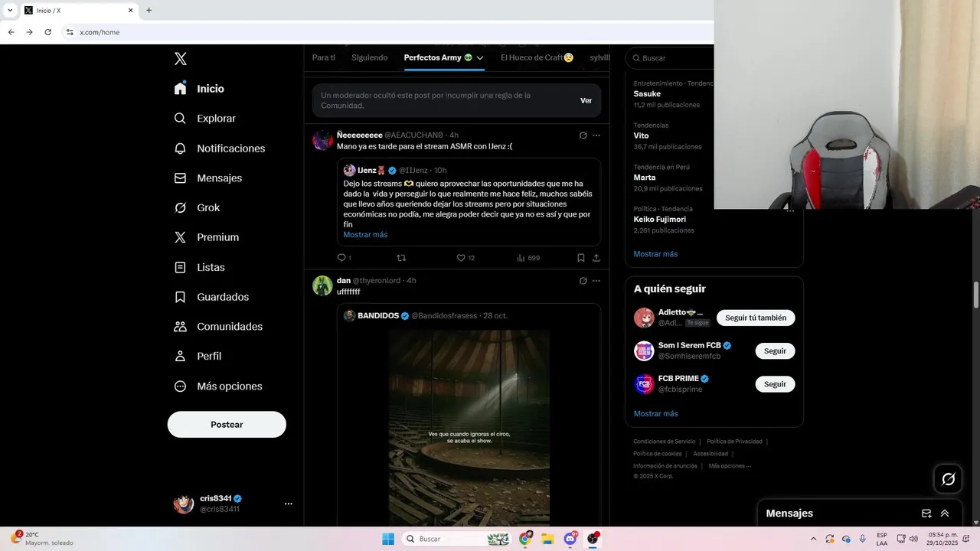View analytics showing 699 views
The height and width of the screenshot is (551, 980).
click(528, 258)
